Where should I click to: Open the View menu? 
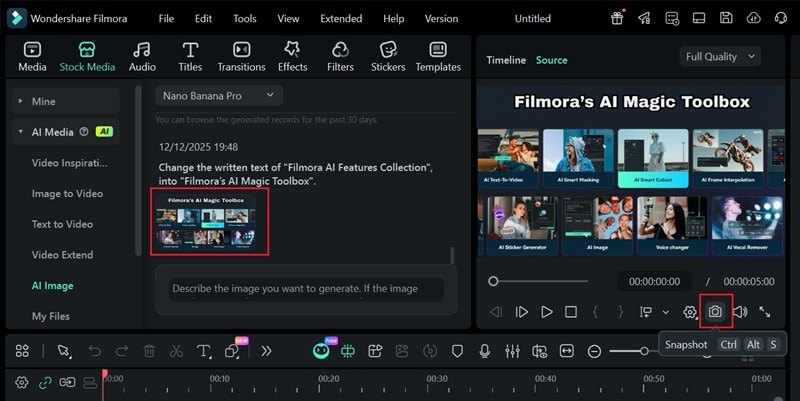[x=288, y=18]
